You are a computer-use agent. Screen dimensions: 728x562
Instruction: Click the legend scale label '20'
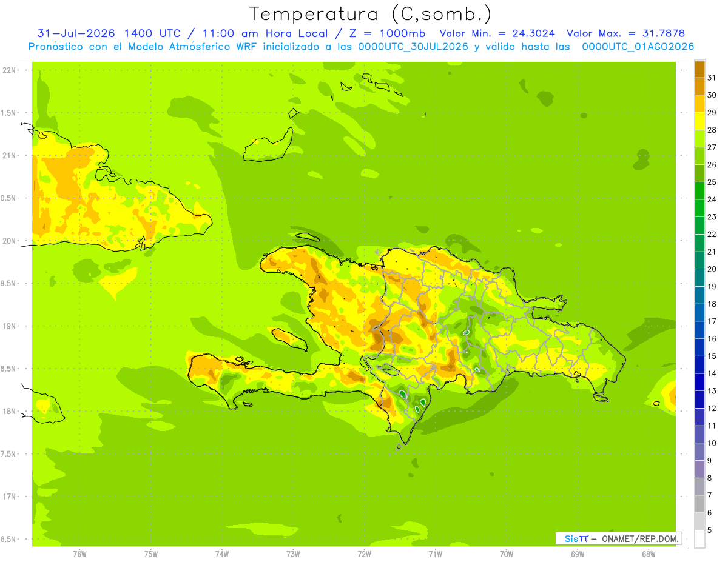[x=712, y=269]
